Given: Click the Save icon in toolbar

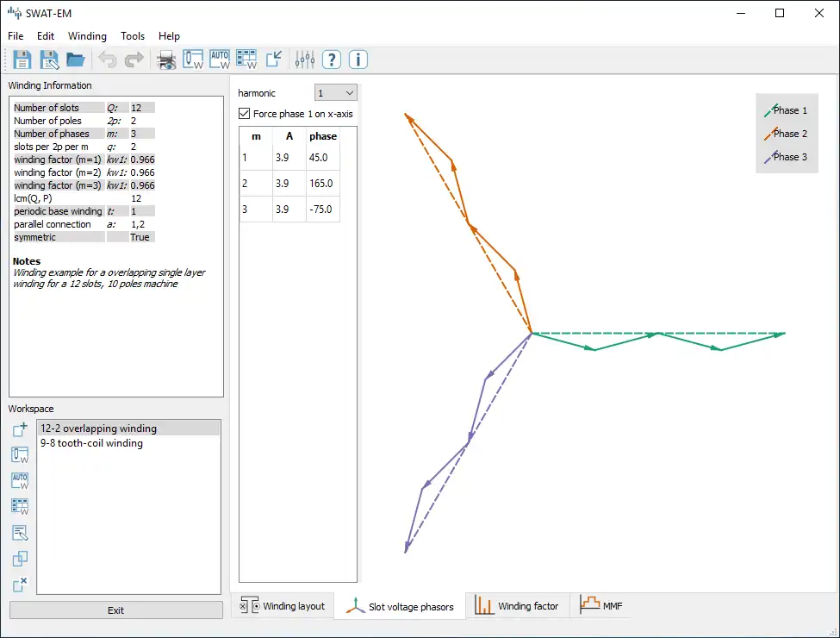Looking at the screenshot, I should pyautogui.click(x=22, y=59).
